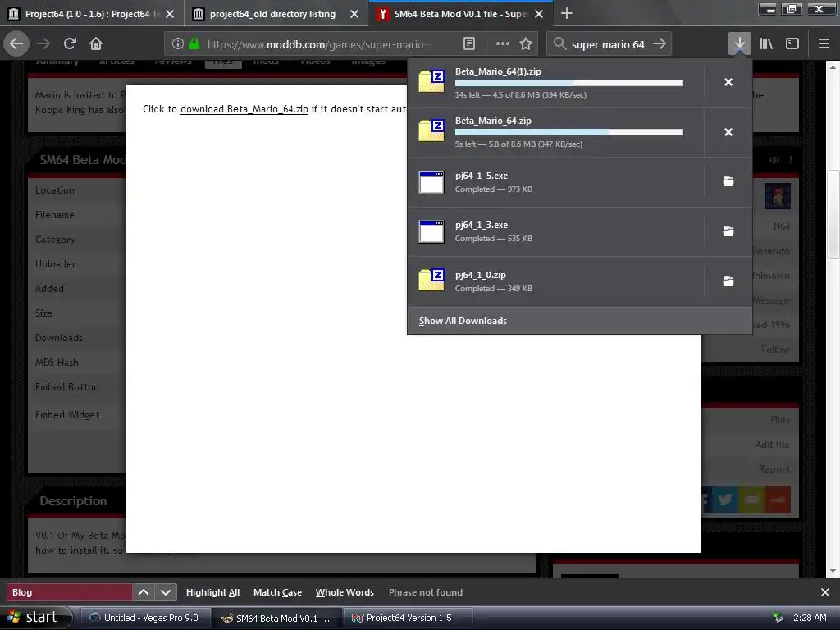
Task: Click the page vertical scrollbar thumb
Action: click(833, 213)
